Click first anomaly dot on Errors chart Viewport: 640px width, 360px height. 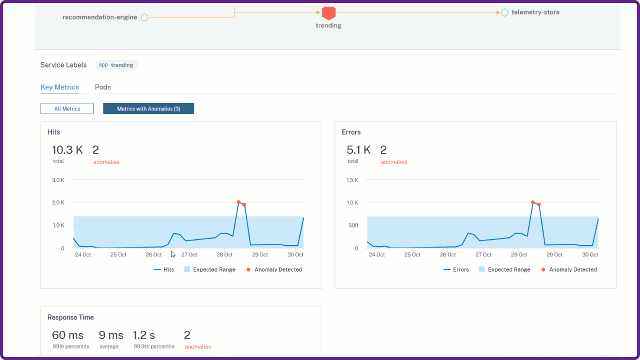(x=533, y=202)
